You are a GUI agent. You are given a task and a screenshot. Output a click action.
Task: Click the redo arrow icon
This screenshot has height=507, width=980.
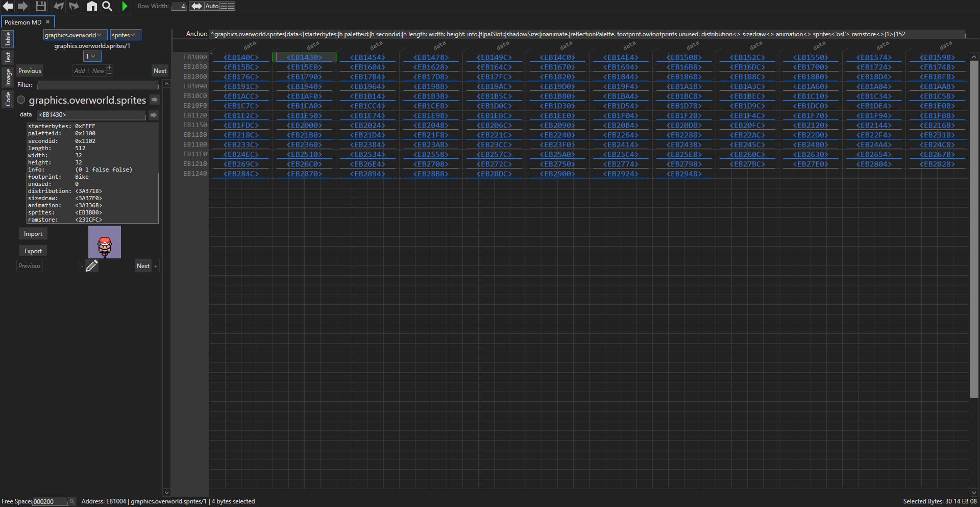pos(75,6)
